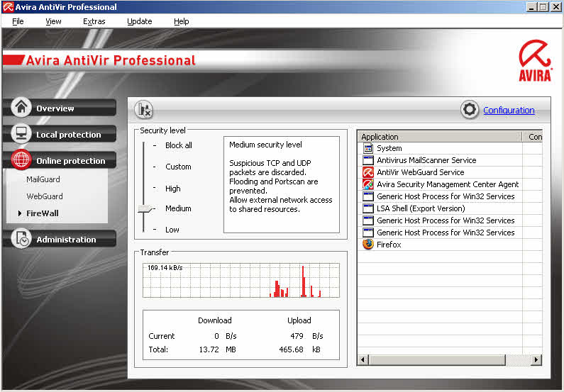This screenshot has width=564, height=392.
Task: Click the Overview home icon
Action: pyautogui.click(x=21, y=108)
